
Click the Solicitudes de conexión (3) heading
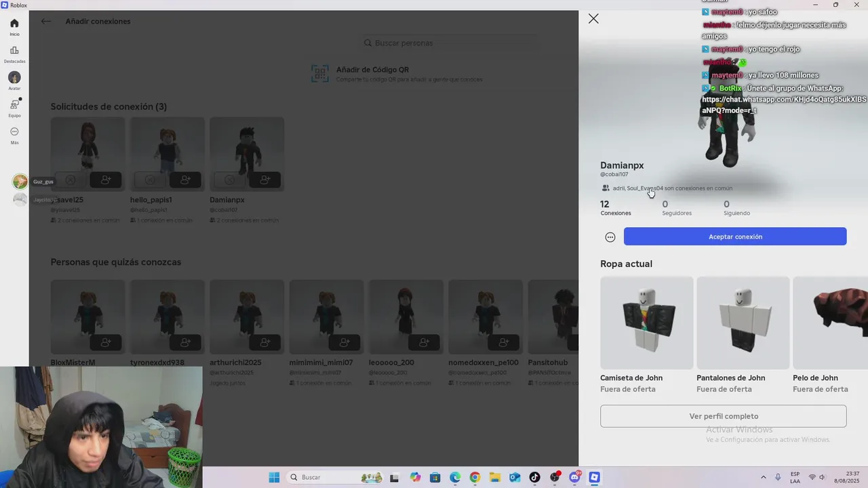[x=108, y=106]
